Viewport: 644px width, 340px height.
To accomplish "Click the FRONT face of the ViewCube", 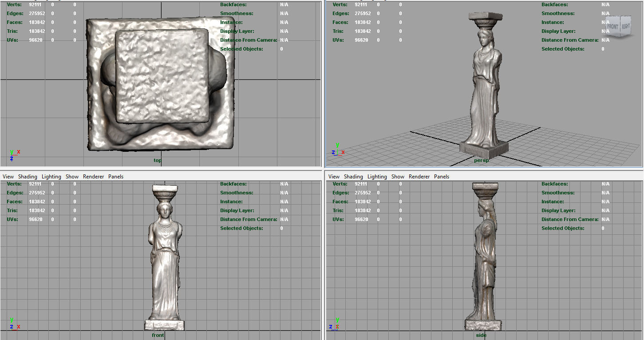I will pos(612,27).
